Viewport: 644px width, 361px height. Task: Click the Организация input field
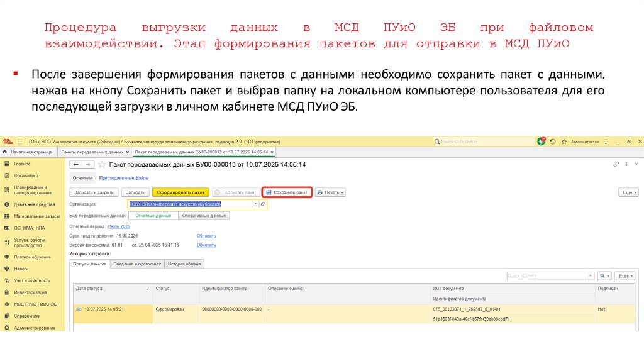(190, 204)
